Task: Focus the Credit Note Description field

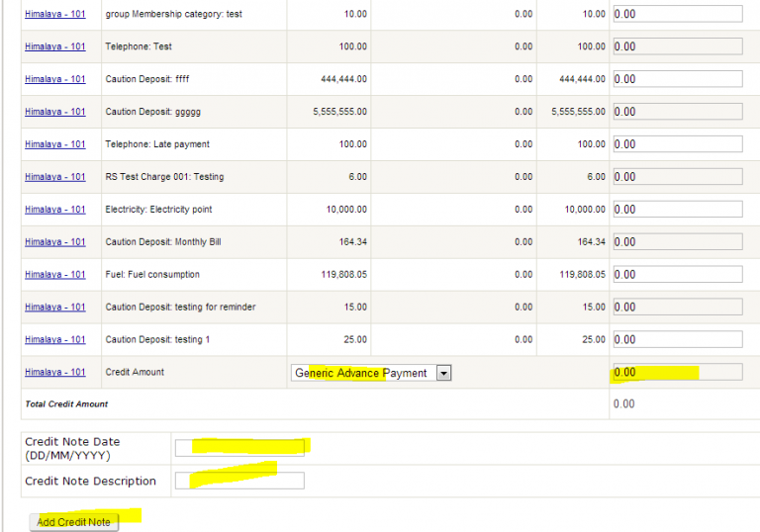Action: [x=239, y=481]
